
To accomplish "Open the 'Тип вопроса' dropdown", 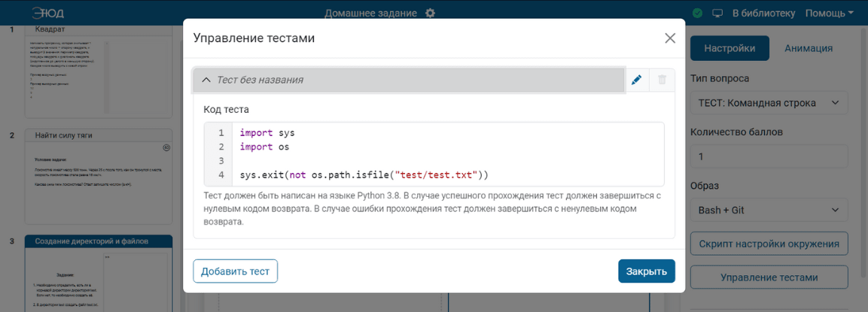I will (x=769, y=102).
